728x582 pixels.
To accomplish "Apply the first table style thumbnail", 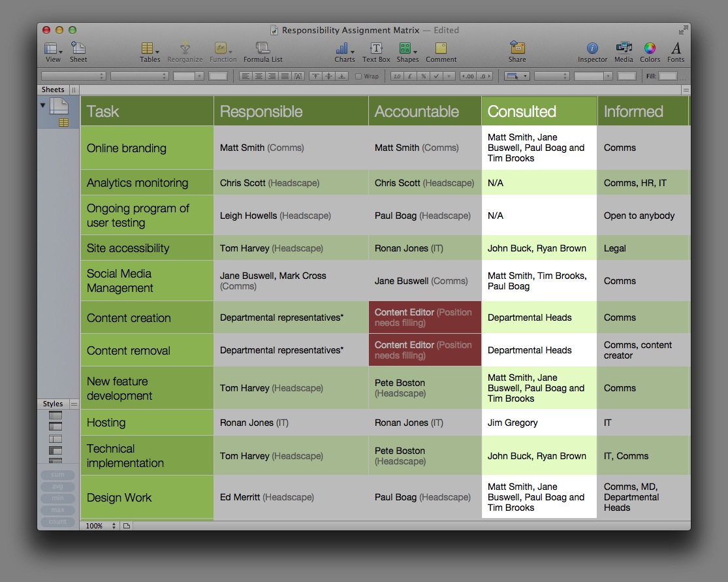I will pyautogui.click(x=55, y=415).
